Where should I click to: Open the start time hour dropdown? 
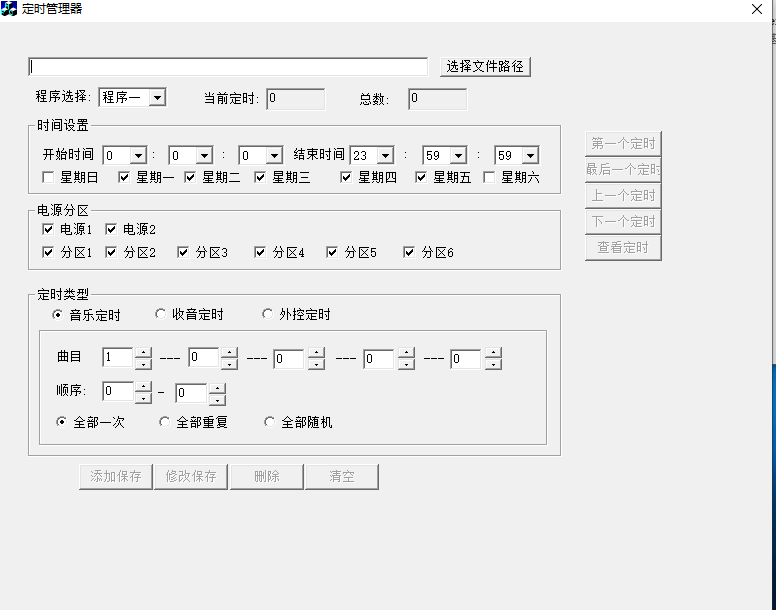(139, 156)
